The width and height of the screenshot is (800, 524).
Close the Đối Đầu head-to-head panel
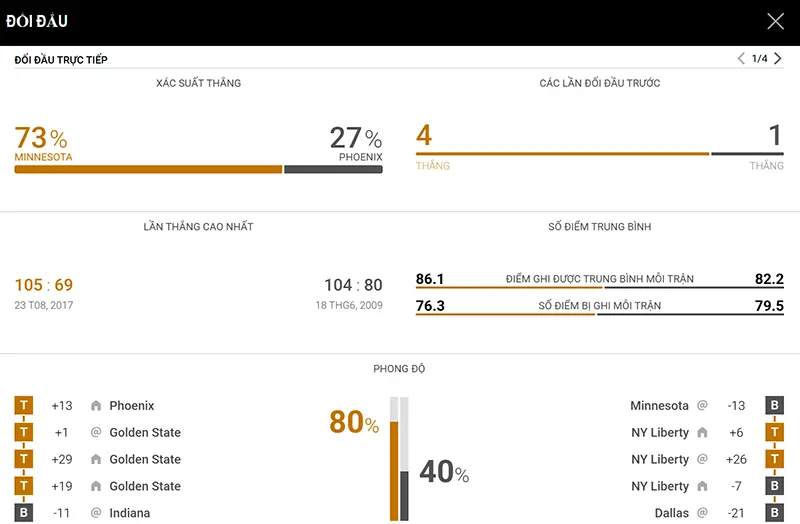point(775,21)
